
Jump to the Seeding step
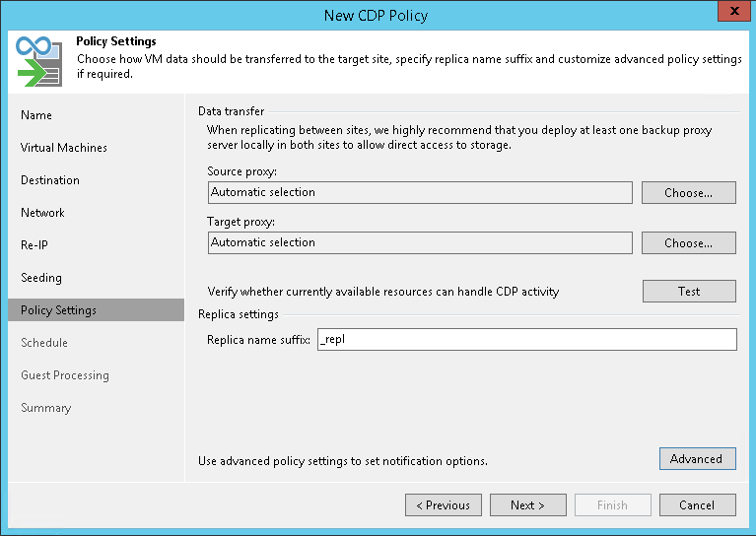[41, 278]
